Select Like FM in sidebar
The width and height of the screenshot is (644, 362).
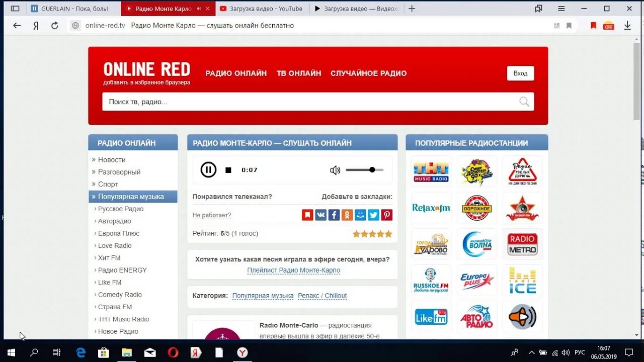[110, 283]
